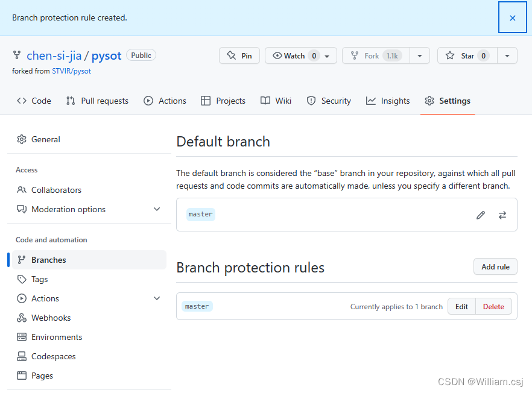Dismiss the branch protection rule created banner

pos(512,17)
